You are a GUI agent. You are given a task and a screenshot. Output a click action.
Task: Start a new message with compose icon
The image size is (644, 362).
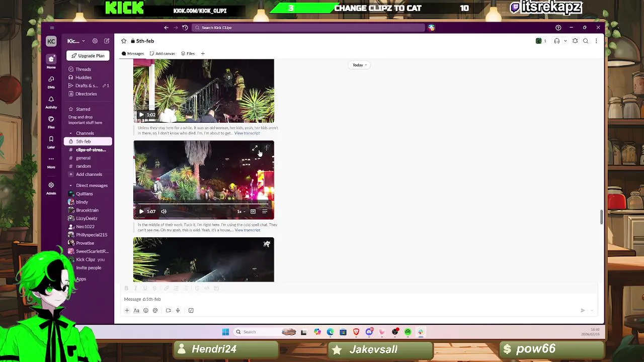click(107, 41)
